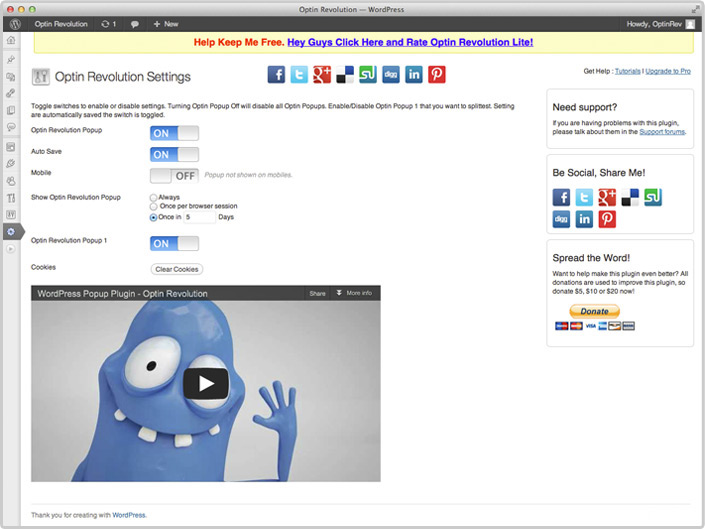The width and height of the screenshot is (705, 529).
Task: Open the Users icon in admin sidebar
Action: point(11,181)
